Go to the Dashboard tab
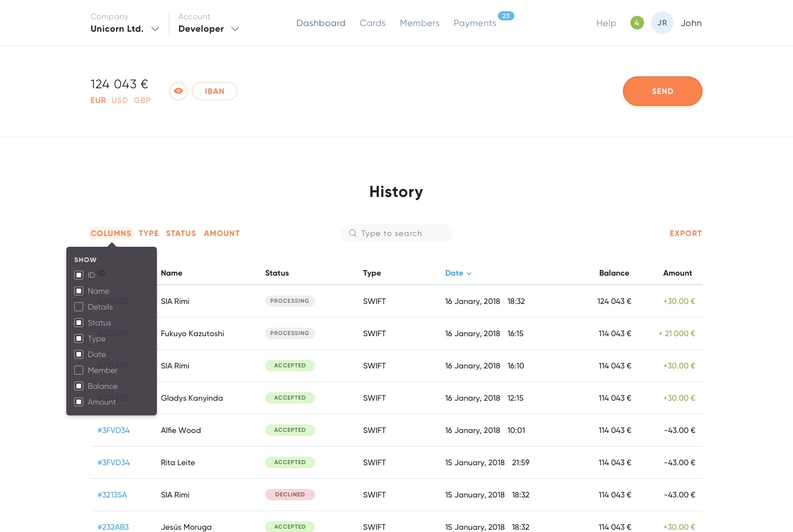The height and width of the screenshot is (532, 793). 321,23
